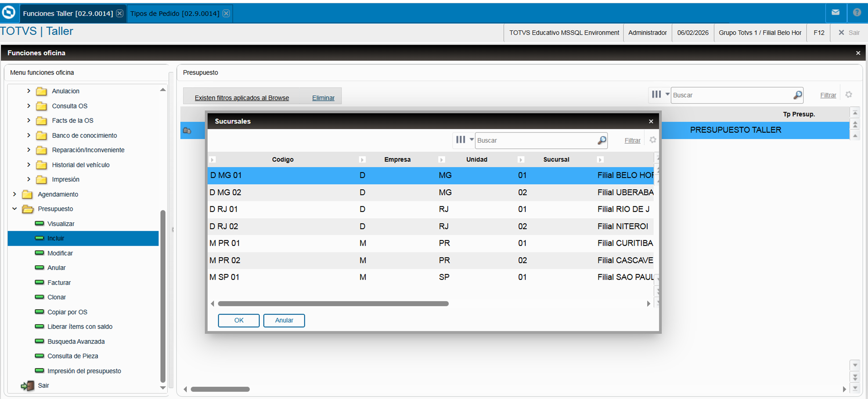Open columns dropdown in Sucursales dialog

(x=464, y=140)
